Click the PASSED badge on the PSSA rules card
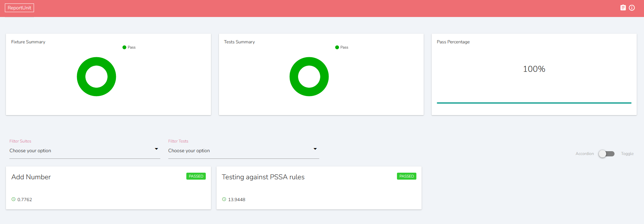Screen dimensions: 644x224 [407, 176]
